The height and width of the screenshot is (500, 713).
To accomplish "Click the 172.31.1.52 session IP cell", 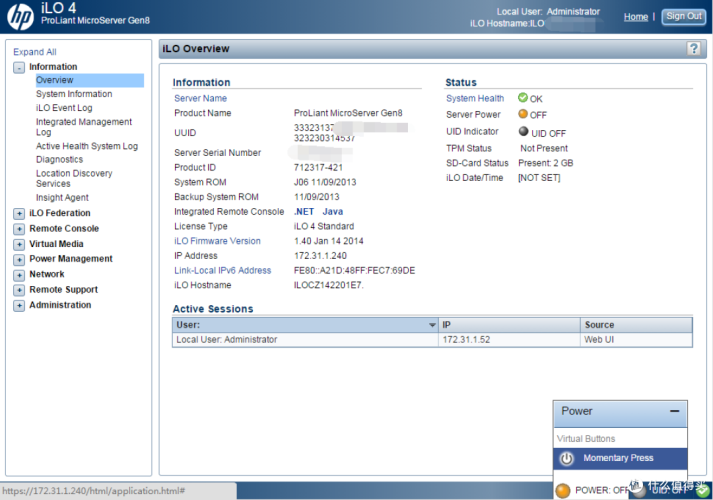I will (x=509, y=340).
